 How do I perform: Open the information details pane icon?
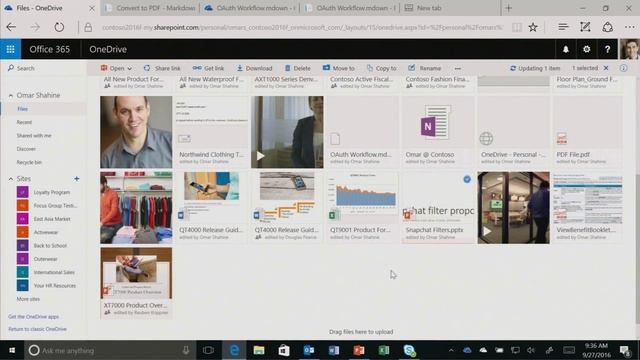[623, 68]
